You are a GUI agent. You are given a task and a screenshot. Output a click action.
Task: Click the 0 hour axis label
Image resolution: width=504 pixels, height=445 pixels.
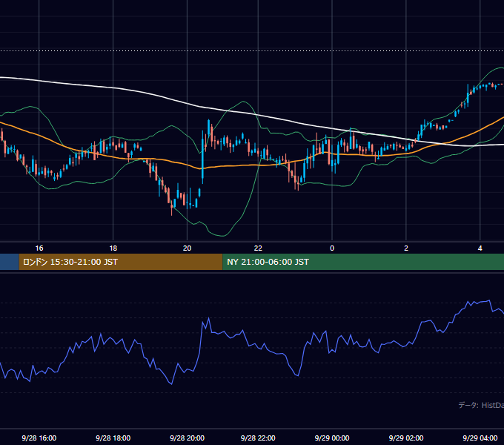click(x=332, y=248)
